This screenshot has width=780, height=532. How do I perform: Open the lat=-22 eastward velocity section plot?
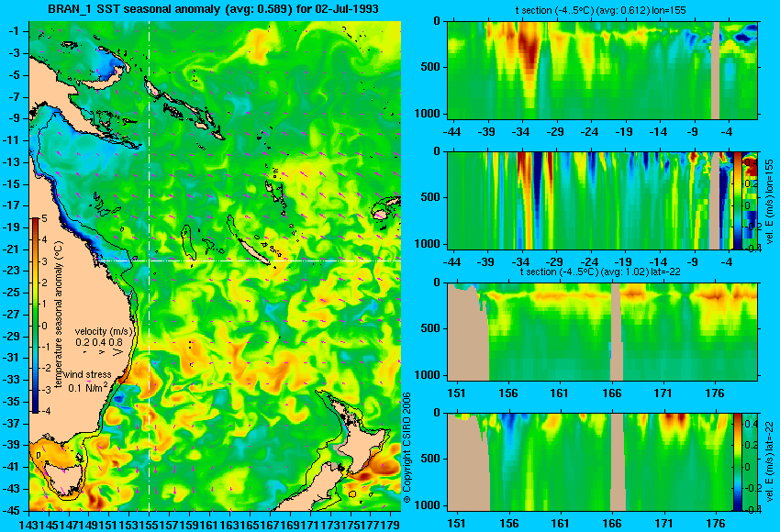[x=589, y=462]
